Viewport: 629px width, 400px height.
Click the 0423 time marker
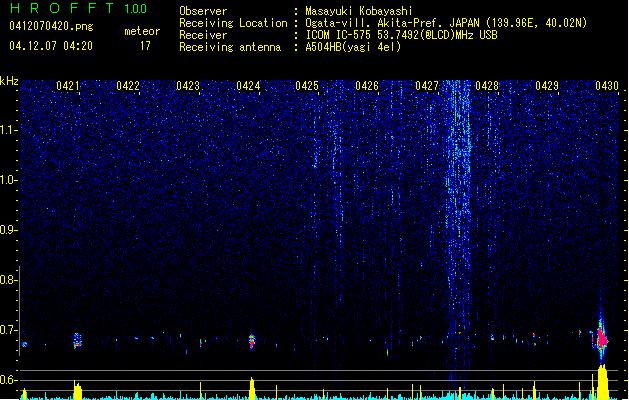[188, 86]
